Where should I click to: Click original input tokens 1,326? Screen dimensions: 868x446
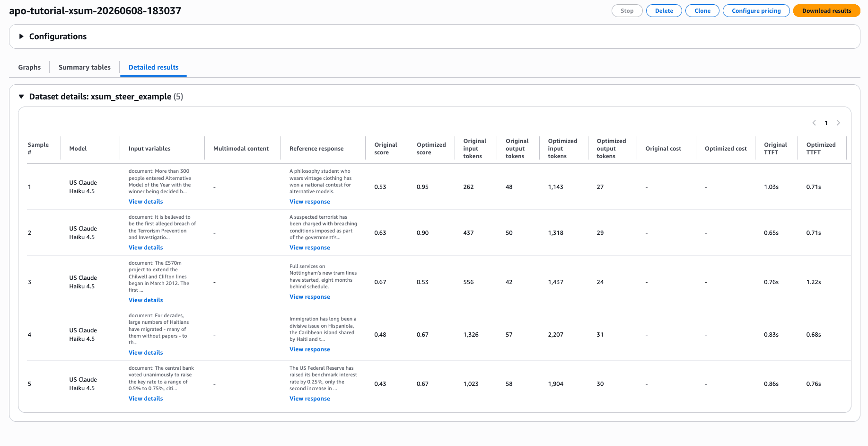click(x=471, y=335)
